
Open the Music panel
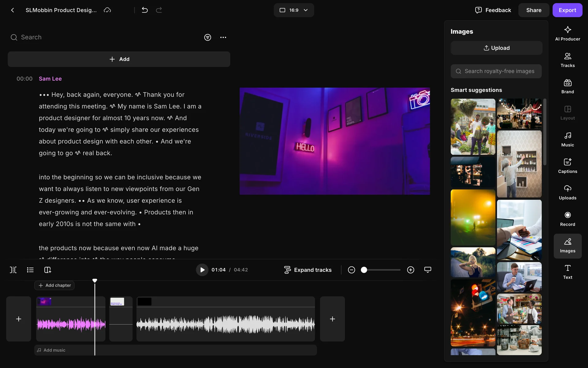pos(567,139)
